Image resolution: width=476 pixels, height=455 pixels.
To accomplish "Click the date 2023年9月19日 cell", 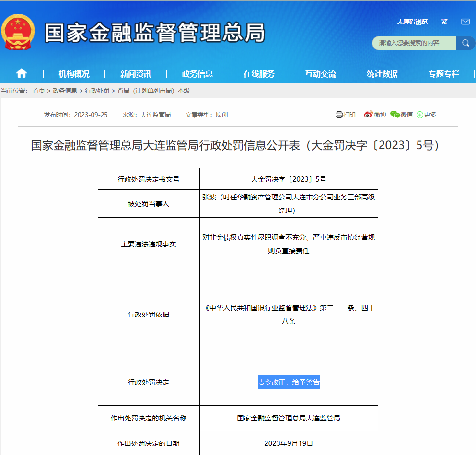I will (289, 443).
